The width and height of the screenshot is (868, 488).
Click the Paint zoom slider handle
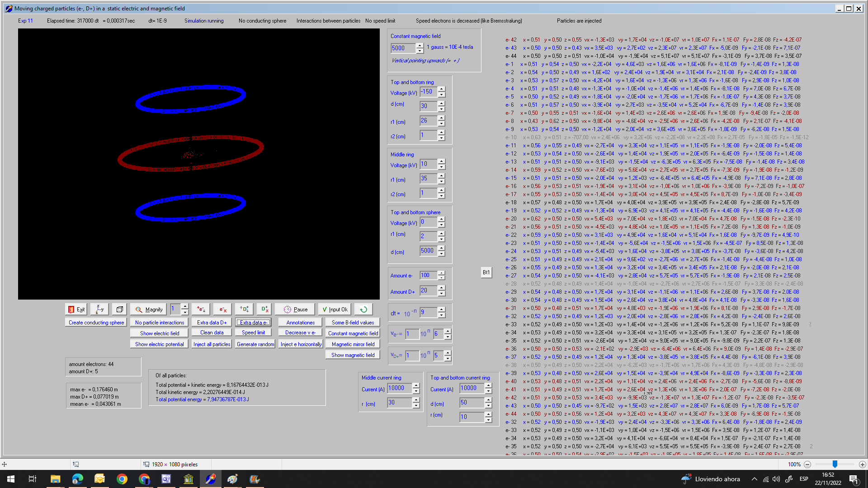click(x=835, y=465)
